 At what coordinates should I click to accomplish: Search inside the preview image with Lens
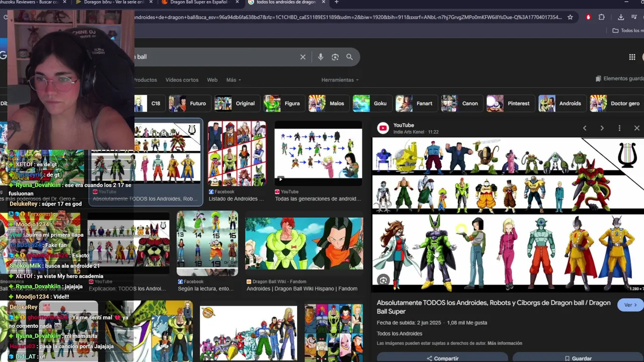tap(383, 281)
